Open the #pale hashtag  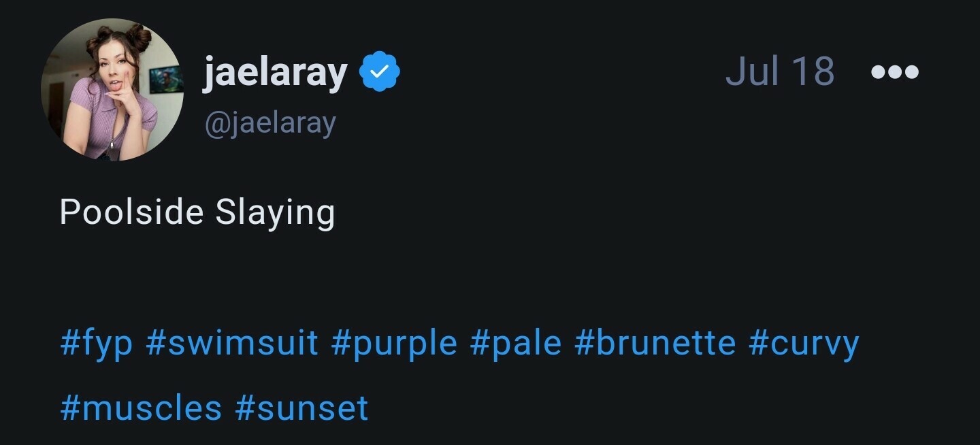pyautogui.click(x=516, y=343)
